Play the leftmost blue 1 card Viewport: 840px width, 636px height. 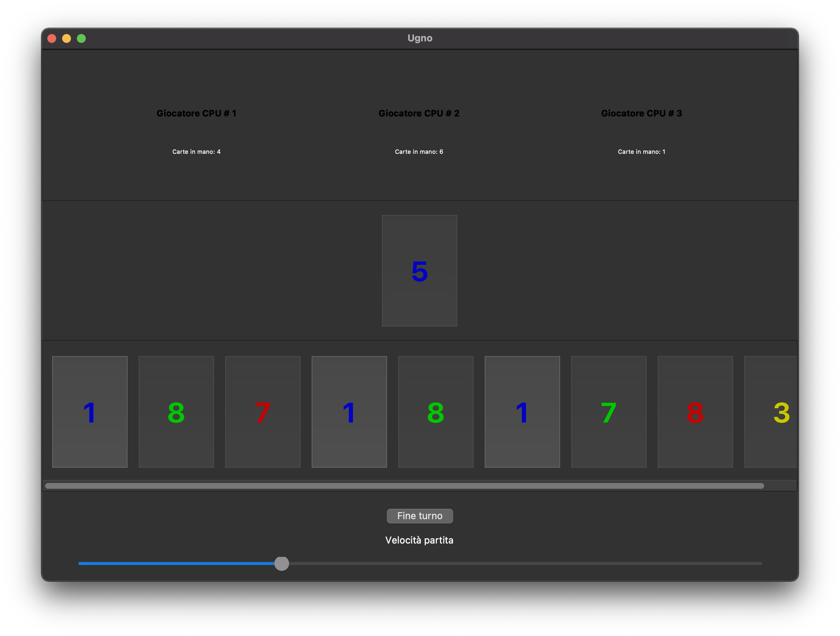[x=89, y=412]
